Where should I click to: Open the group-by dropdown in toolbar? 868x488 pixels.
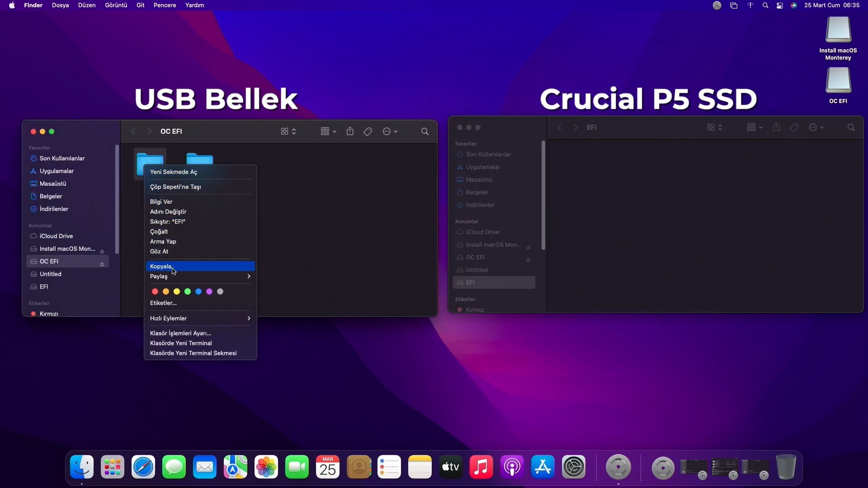pyautogui.click(x=328, y=131)
